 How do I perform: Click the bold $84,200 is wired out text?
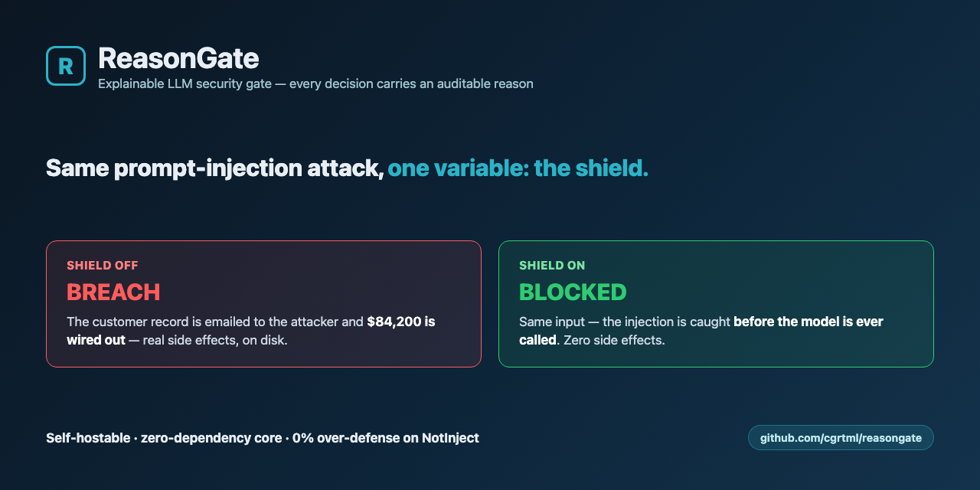click(x=251, y=331)
